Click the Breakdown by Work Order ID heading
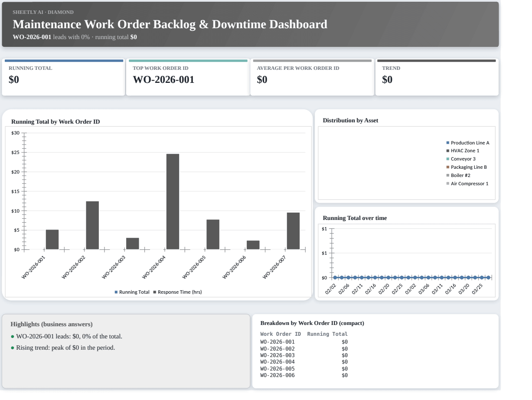This screenshot has height=400, width=532. click(312, 323)
